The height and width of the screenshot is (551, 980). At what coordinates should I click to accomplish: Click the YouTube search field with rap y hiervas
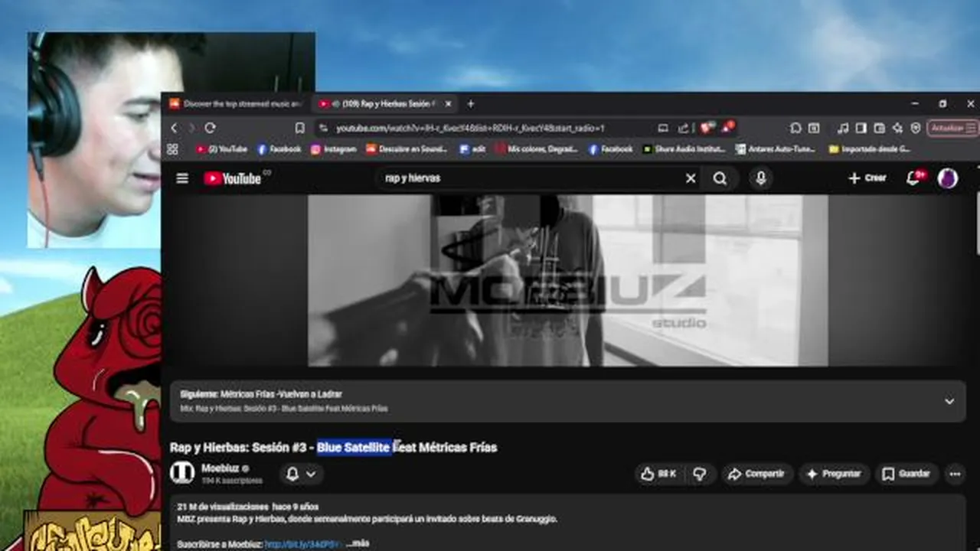coord(528,178)
